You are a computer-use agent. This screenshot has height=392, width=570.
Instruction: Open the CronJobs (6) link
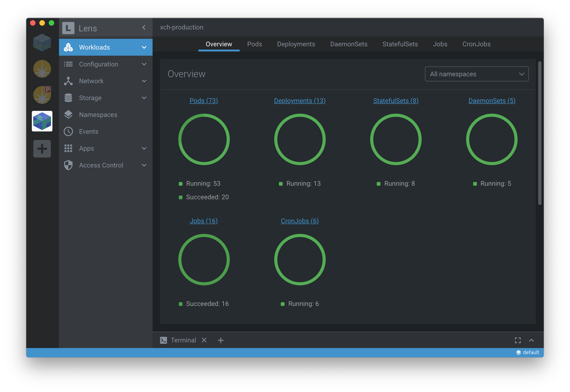(x=300, y=221)
